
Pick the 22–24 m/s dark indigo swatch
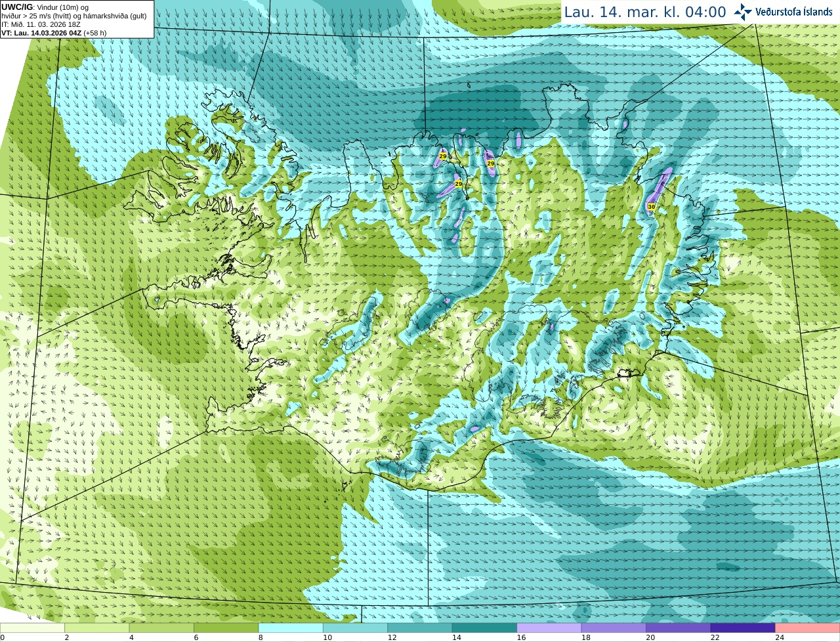[x=744, y=628]
